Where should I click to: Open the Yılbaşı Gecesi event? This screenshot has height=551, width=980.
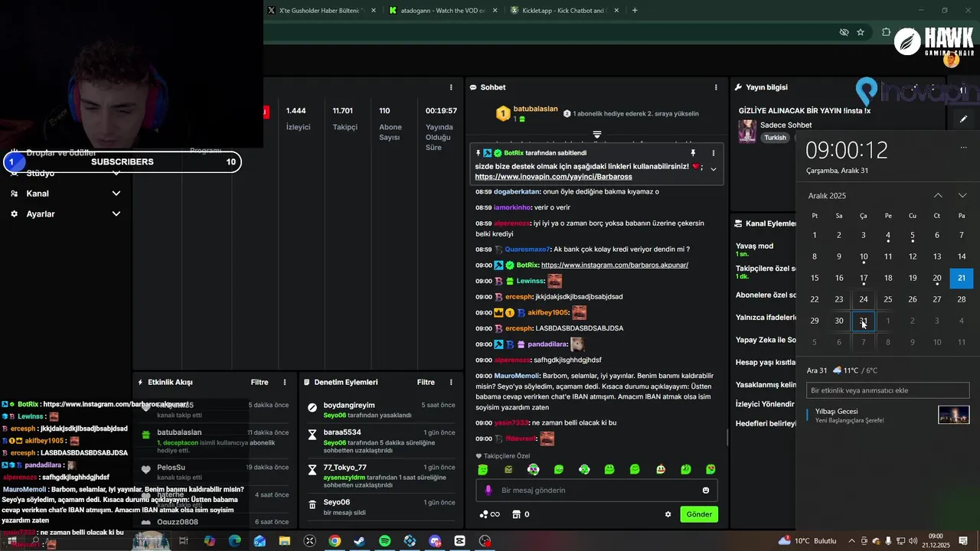tap(888, 416)
